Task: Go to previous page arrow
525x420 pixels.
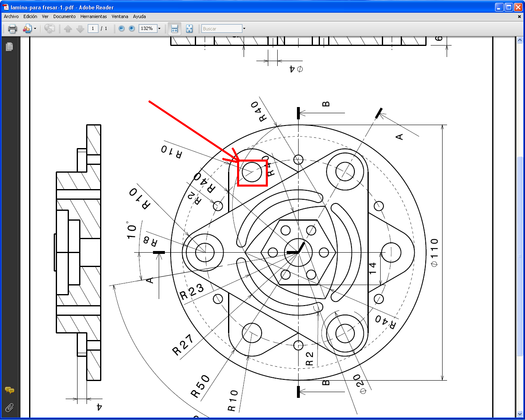Action: (68, 29)
